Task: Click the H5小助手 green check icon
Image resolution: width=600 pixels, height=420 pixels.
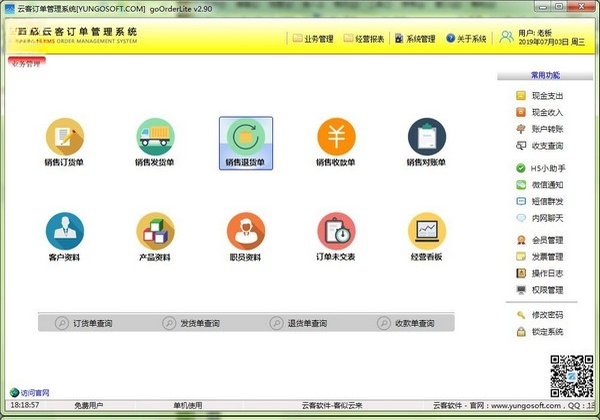Action: (521, 168)
